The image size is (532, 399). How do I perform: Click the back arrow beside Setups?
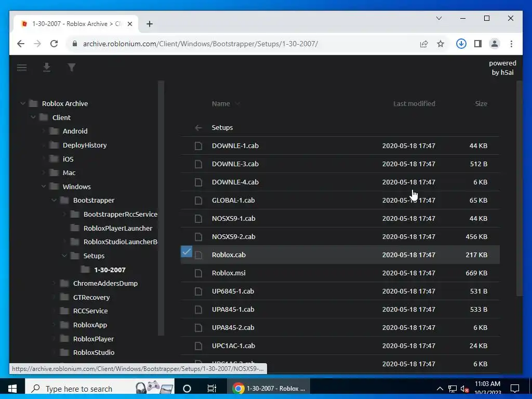(198, 128)
